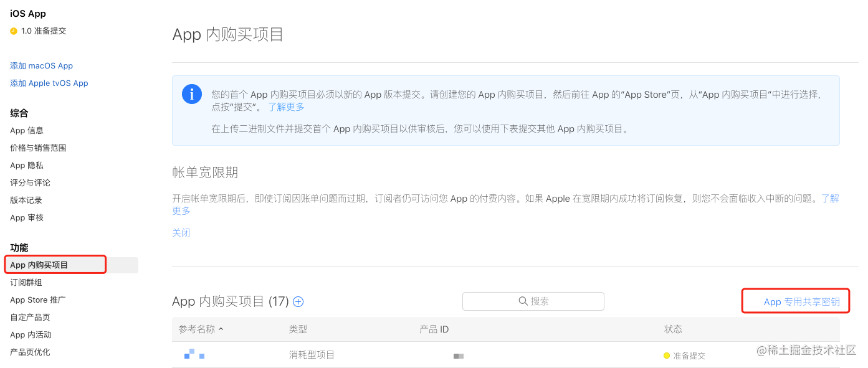Open "了解更多" in the grace period description
This screenshot has height=368, width=868.
(x=831, y=198)
